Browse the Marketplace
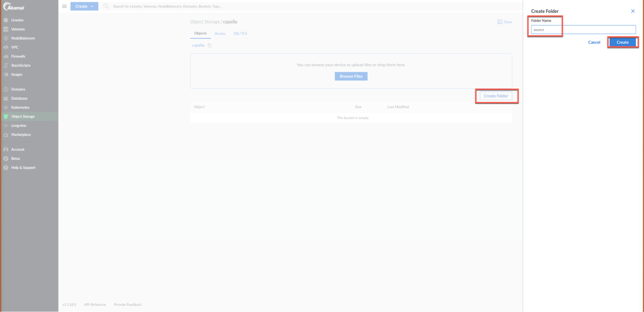 click(x=21, y=134)
